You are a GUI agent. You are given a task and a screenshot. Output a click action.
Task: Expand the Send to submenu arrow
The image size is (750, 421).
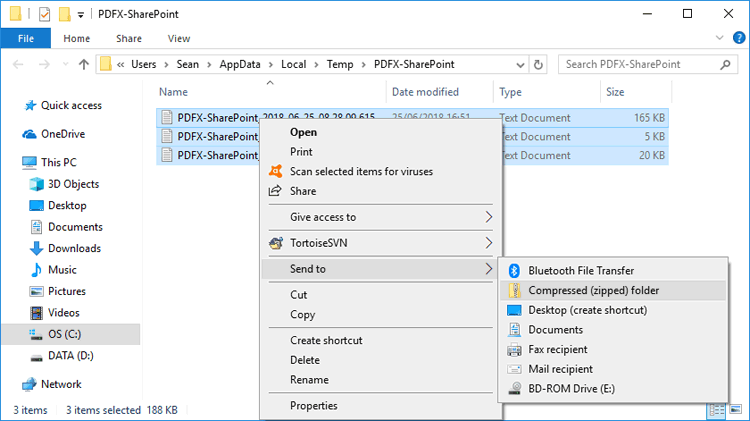point(488,269)
